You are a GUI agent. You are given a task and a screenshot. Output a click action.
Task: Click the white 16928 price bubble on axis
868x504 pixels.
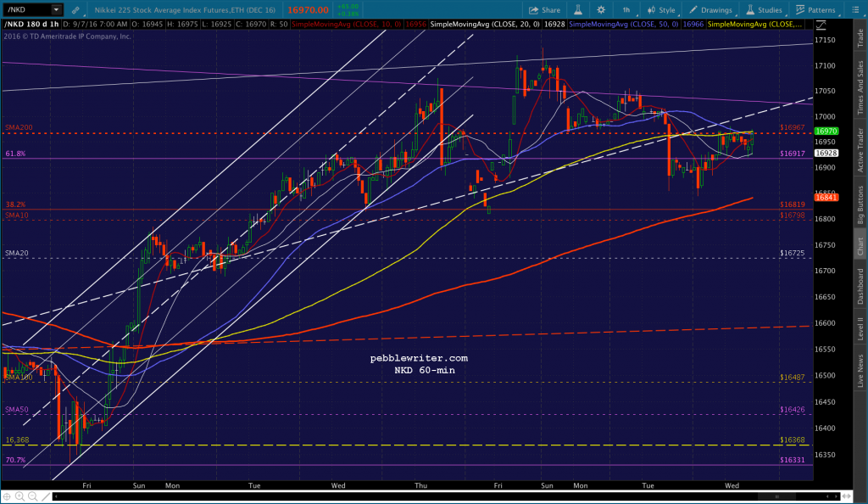click(x=826, y=153)
